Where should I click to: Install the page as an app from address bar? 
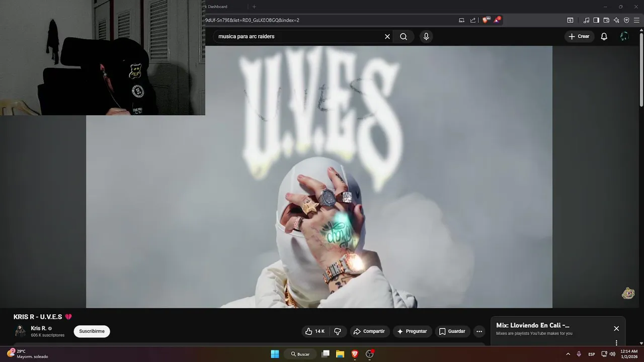(461, 20)
